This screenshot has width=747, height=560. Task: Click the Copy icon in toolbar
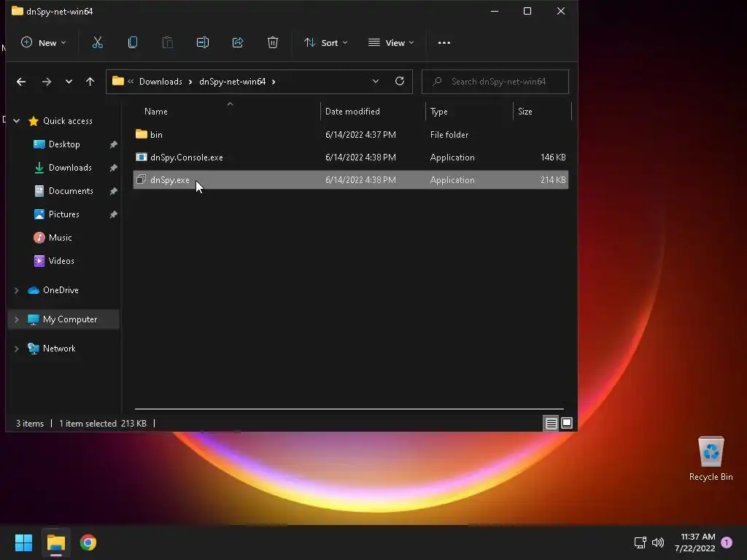click(133, 43)
